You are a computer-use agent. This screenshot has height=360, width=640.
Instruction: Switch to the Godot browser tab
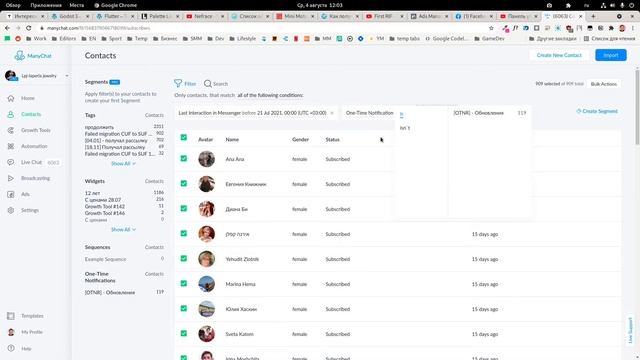point(69,16)
